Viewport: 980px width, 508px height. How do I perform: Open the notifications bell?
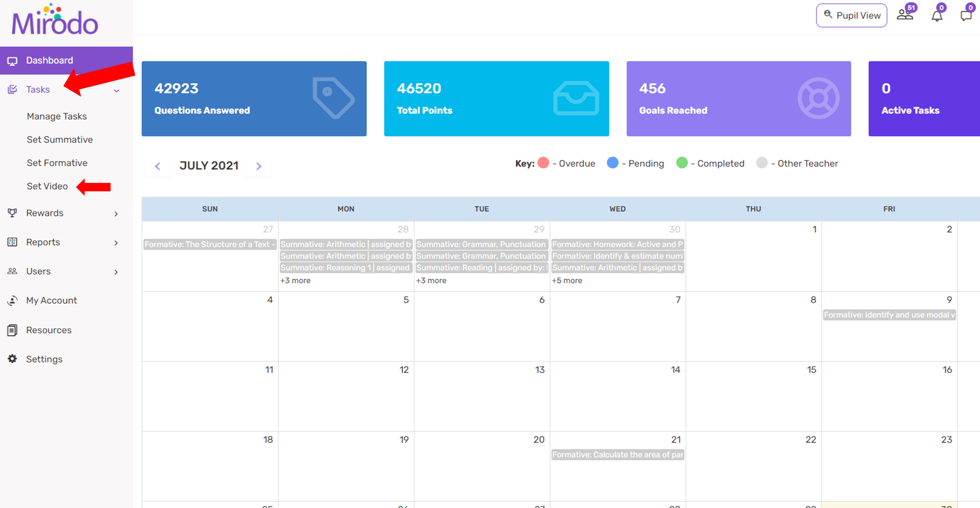[x=936, y=15]
